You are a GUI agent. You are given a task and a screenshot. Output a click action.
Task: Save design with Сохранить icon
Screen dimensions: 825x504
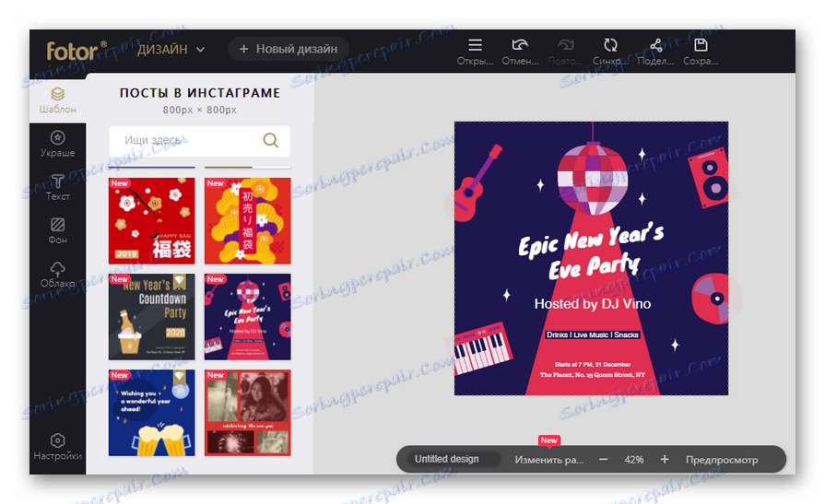point(701,52)
